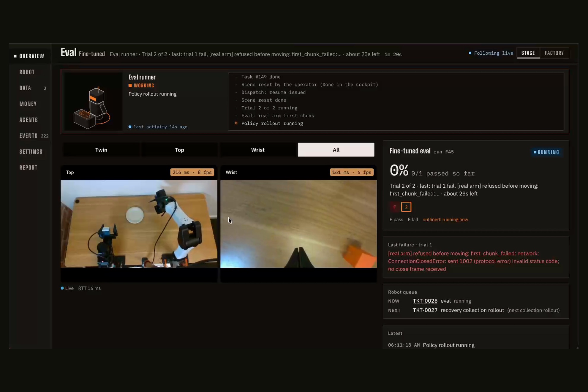Select the Top camera tab
The width and height of the screenshot is (588, 392).
click(x=179, y=150)
